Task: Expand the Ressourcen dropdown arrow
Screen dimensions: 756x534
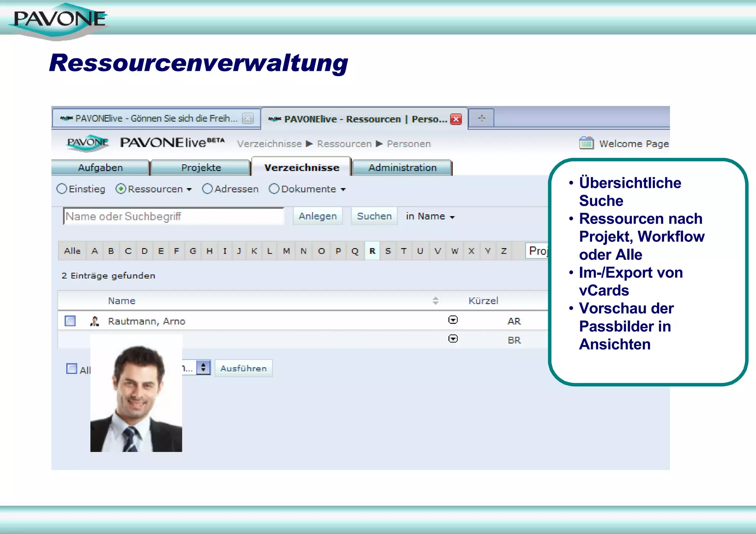Action: [x=189, y=190]
